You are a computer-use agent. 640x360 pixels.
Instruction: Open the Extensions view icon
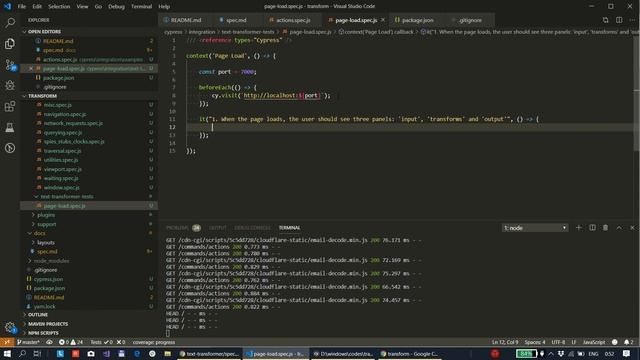pos(10,107)
